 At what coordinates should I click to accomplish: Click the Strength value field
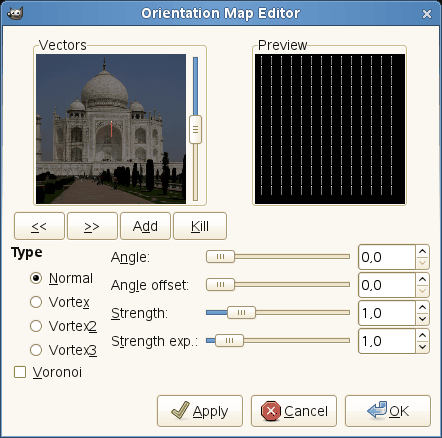coord(387,313)
